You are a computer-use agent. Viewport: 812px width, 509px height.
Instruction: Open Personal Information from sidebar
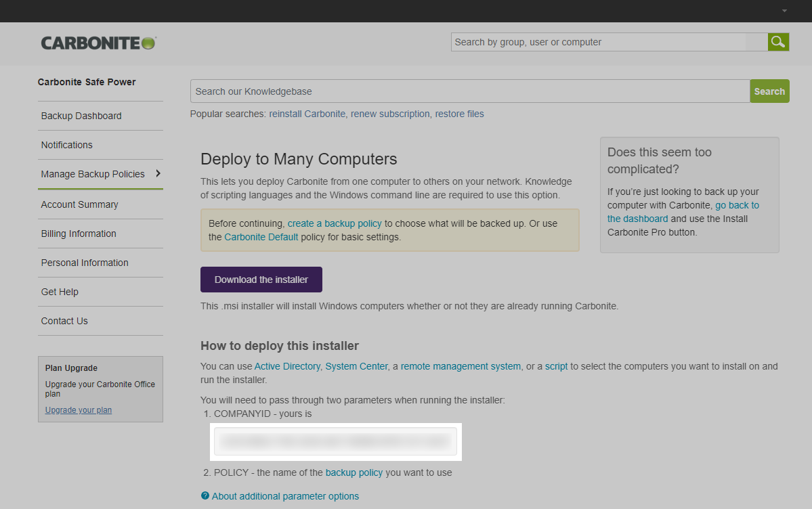(85, 263)
